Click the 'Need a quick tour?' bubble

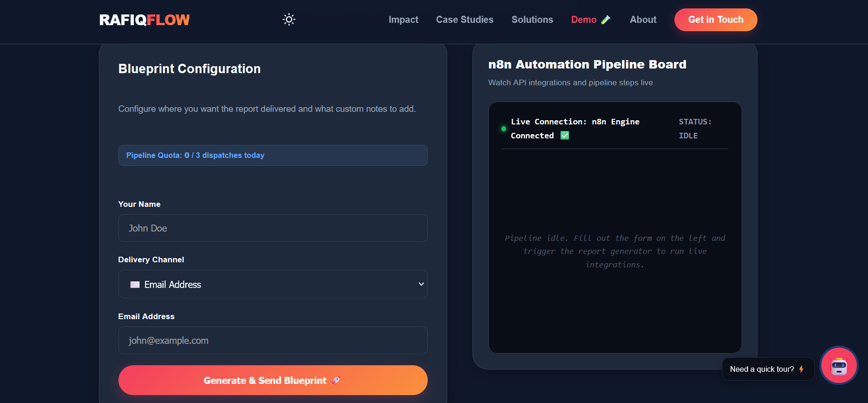click(768, 369)
